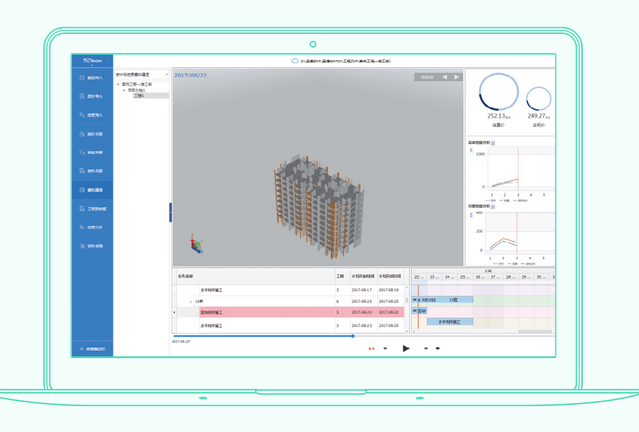This screenshot has width=639, height=432.
Task: Collapse the second-level project tree node
Action: [x=124, y=90]
